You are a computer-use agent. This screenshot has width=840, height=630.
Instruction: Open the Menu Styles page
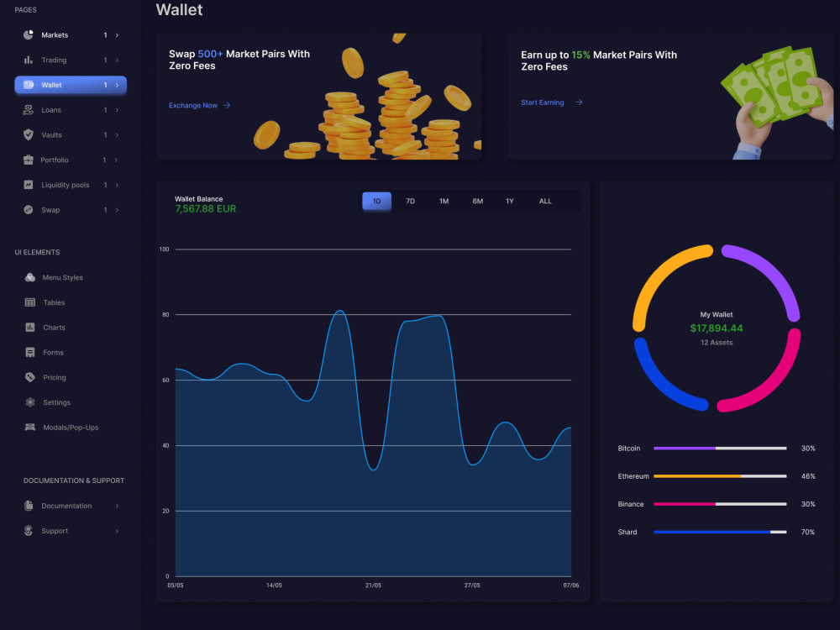63,277
